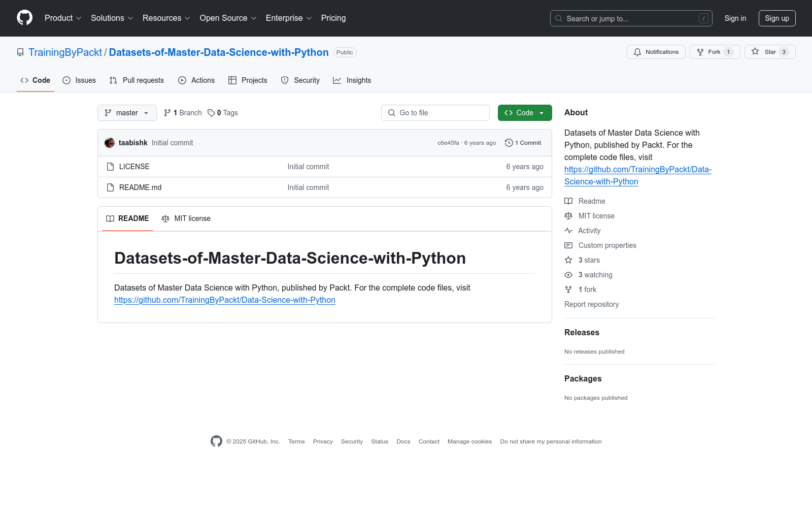The image size is (812, 508).
Task: Star this repository
Action: tap(770, 52)
